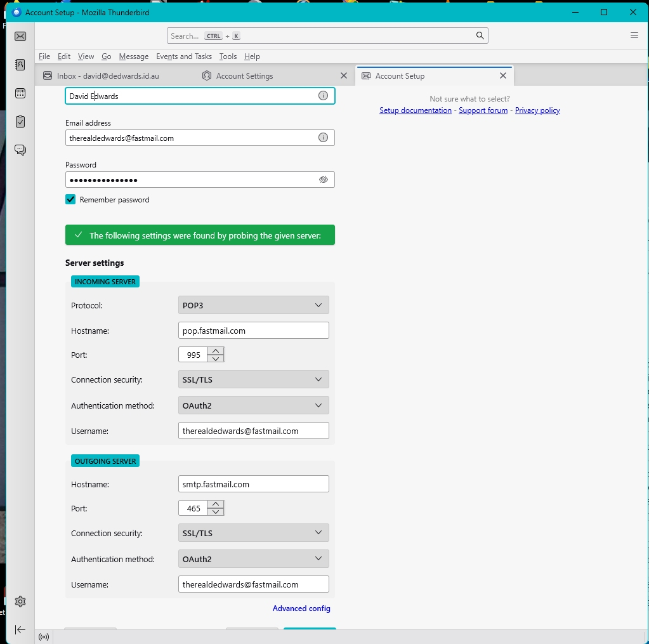
Task: Open Support forum link
Action: tap(483, 110)
